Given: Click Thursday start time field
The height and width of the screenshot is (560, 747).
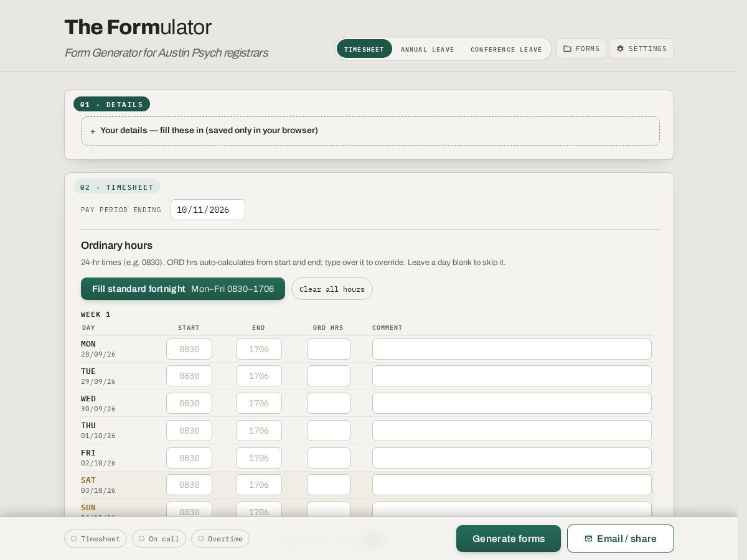Looking at the screenshot, I should click(x=189, y=431).
